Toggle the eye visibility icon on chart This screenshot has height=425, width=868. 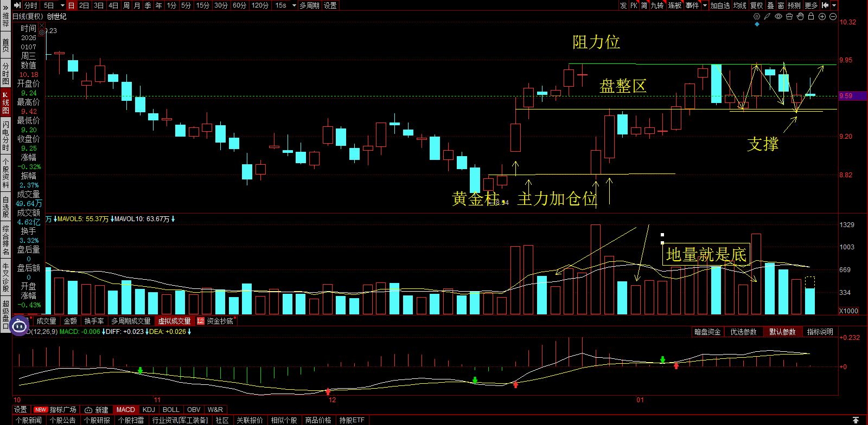point(778,16)
